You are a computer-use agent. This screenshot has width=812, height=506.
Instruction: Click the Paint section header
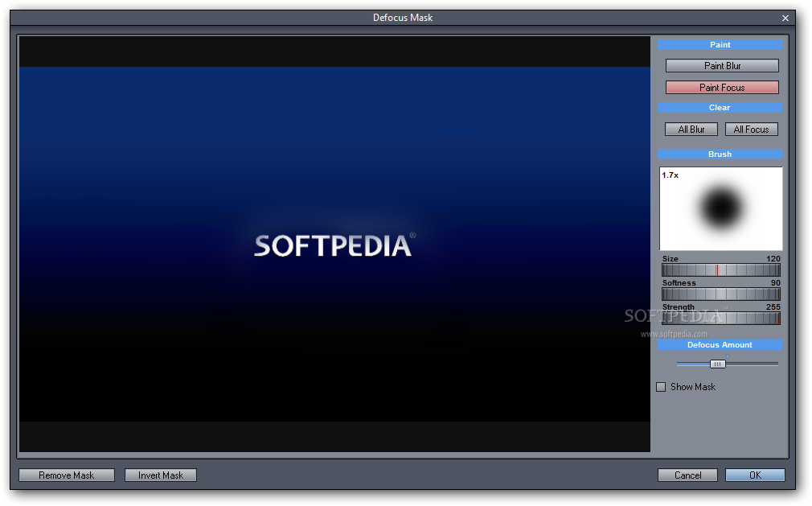click(720, 45)
